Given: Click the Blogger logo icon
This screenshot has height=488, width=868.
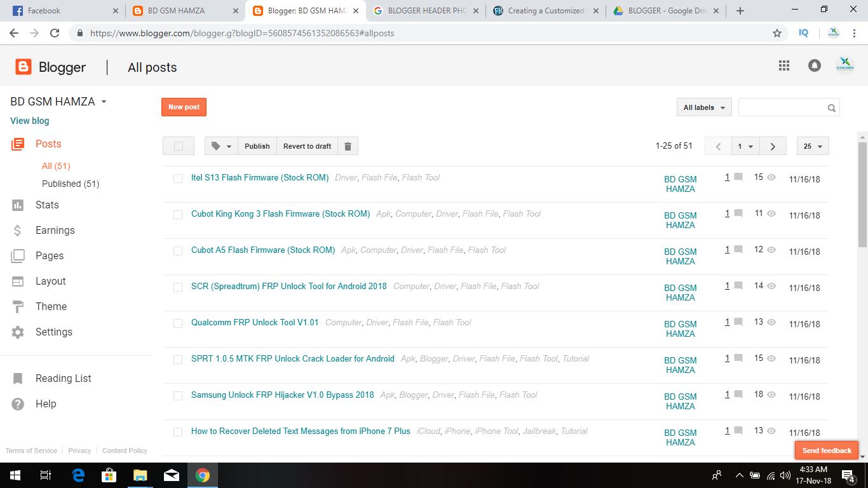Looking at the screenshot, I should tap(24, 67).
